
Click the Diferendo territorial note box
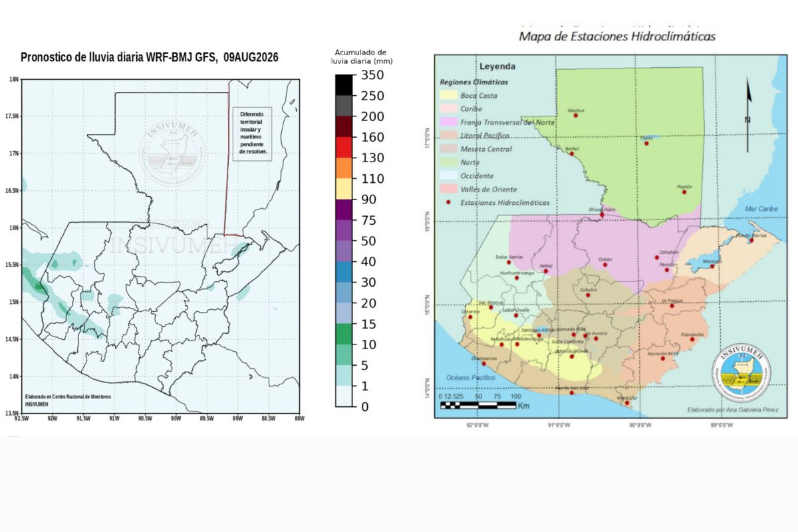point(253,133)
